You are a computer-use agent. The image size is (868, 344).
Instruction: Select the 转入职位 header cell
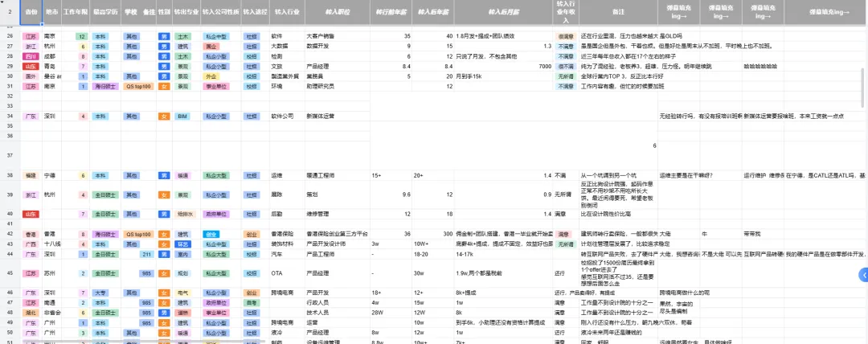pyautogui.click(x=337, y=11)
